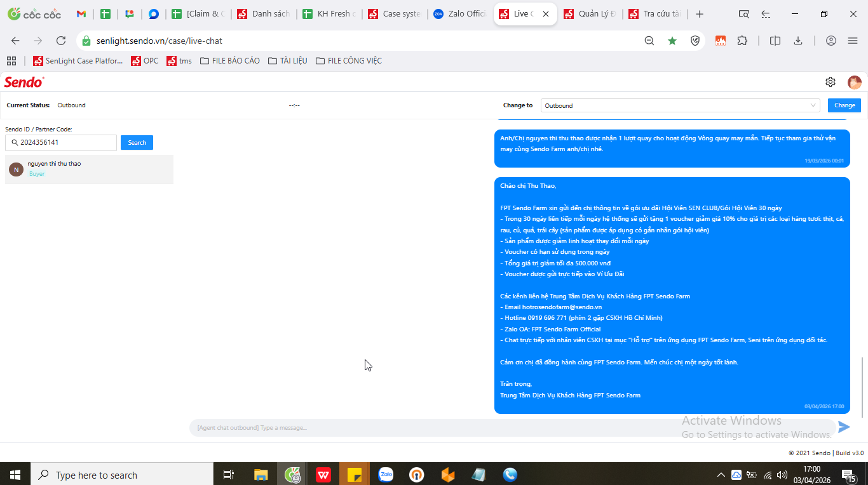This screenshot has width=868, height=485.
Task: Switch to the Tra cứu tài tab
Action: (x=655, y=14)
